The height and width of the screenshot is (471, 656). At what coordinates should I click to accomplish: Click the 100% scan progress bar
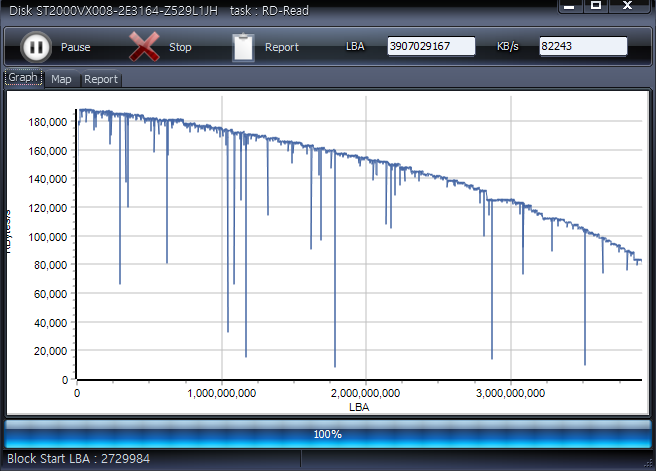click(x=327, y=434)
